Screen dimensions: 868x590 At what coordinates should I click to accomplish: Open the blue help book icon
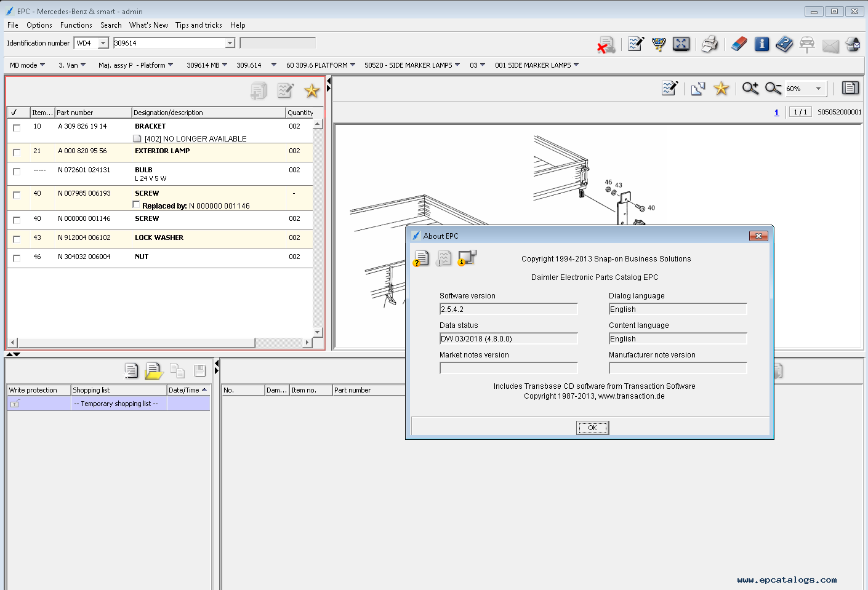pos(784,44)
